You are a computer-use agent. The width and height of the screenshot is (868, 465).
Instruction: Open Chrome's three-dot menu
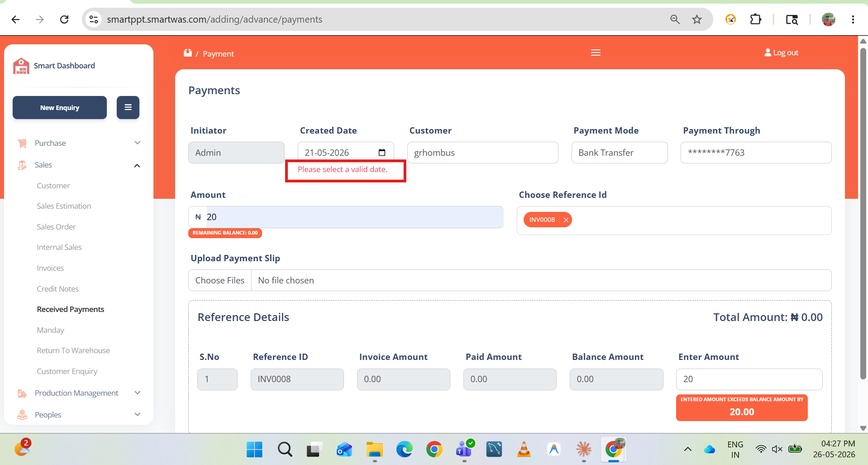(x=853, y=19)
